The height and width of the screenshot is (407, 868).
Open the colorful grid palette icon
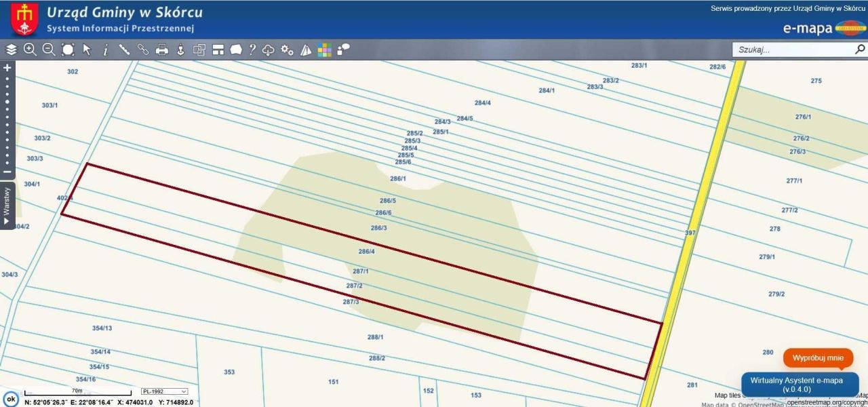coord(325,50)
